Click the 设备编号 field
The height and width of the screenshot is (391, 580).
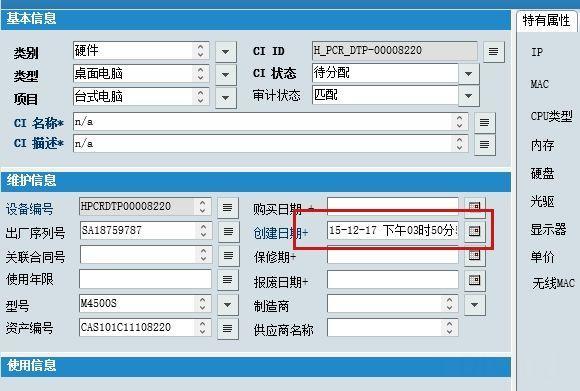click(x=145, y=207)
